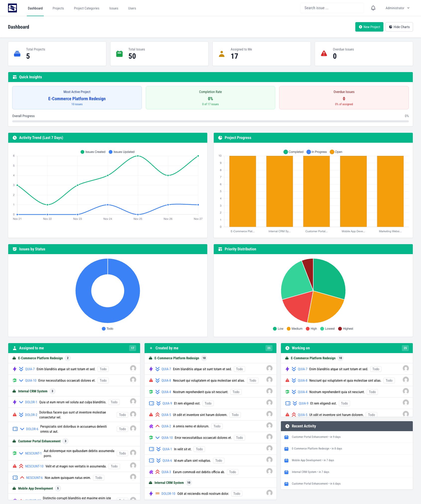Go to the Dashboard tab
Screen dimensions: 421x504
pyautogui.click(x=35, y=8)
